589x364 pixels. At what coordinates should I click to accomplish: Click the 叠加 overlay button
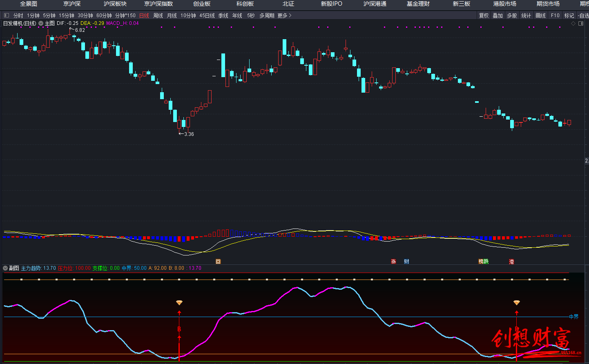pos(498,16)
